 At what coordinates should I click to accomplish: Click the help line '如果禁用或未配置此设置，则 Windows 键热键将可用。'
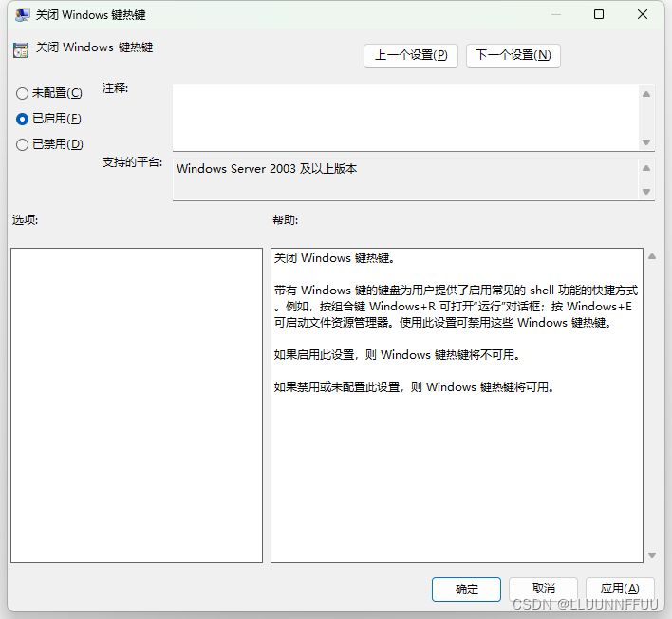(415, 387)
